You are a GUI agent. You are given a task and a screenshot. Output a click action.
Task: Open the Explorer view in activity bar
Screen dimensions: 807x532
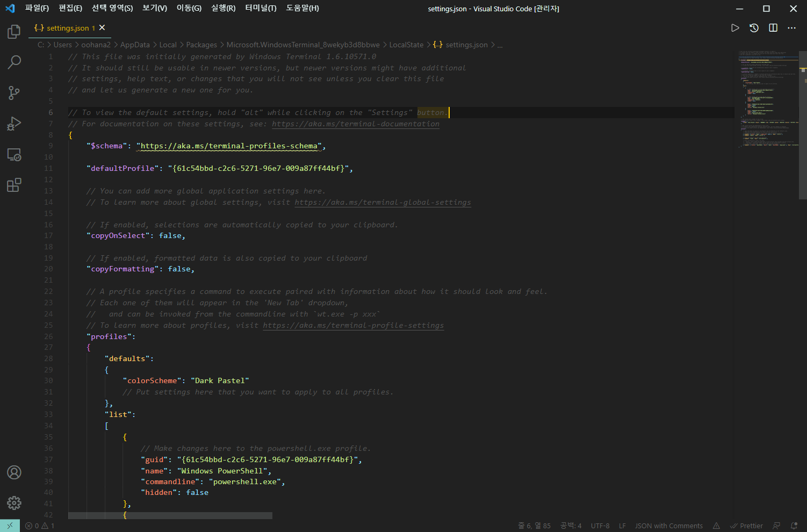point(14,32)
